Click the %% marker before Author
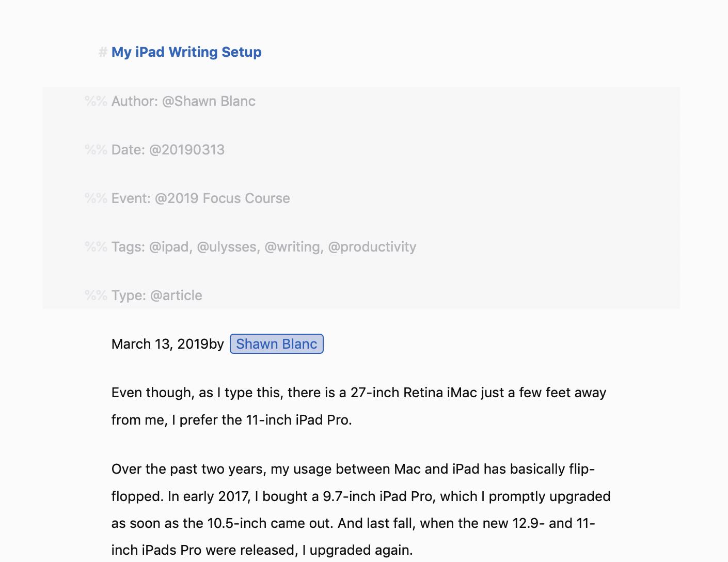The image size is (728, 562). coord(96,101)
